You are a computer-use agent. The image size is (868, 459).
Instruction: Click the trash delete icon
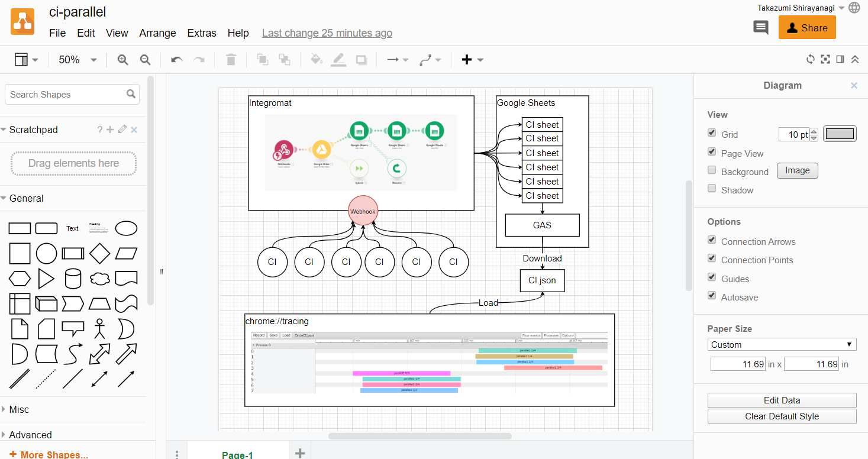coord(231,60)
